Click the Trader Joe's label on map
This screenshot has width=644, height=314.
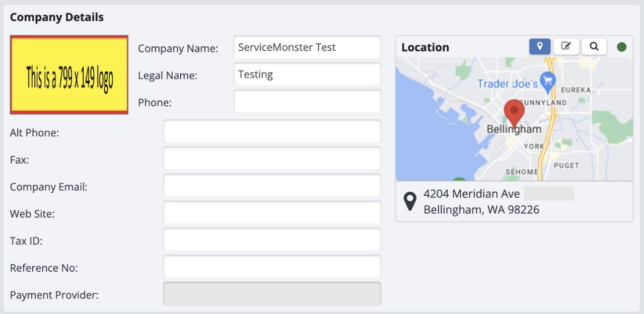(x=507, y=84)
